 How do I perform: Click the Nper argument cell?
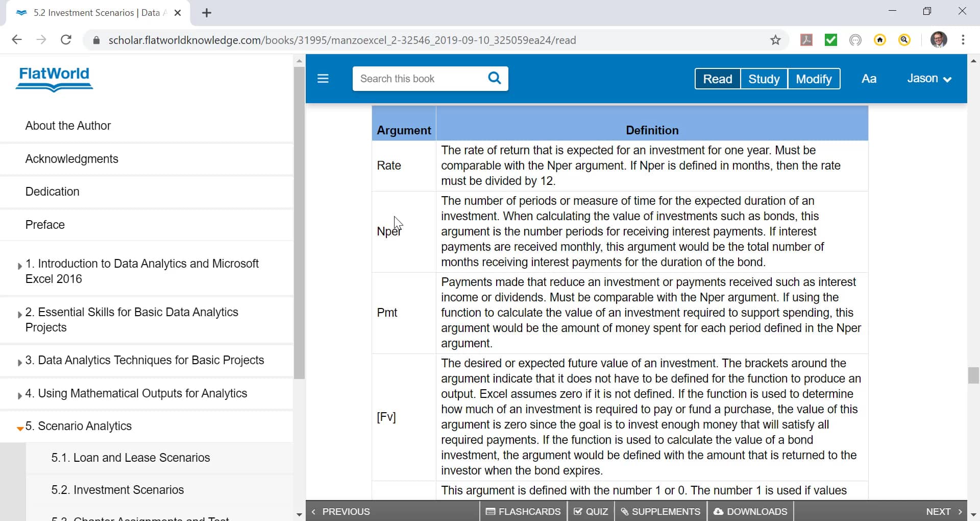[404, 231]
